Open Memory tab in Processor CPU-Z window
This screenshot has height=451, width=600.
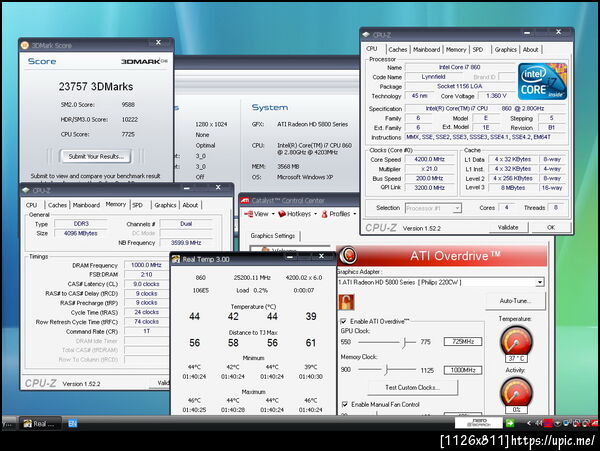click(456, 49)
